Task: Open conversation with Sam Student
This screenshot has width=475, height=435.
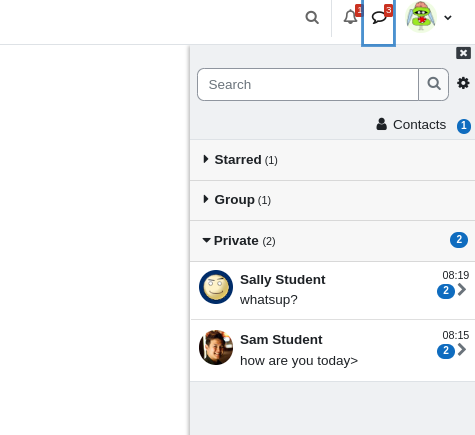Action: coord(332,350)
